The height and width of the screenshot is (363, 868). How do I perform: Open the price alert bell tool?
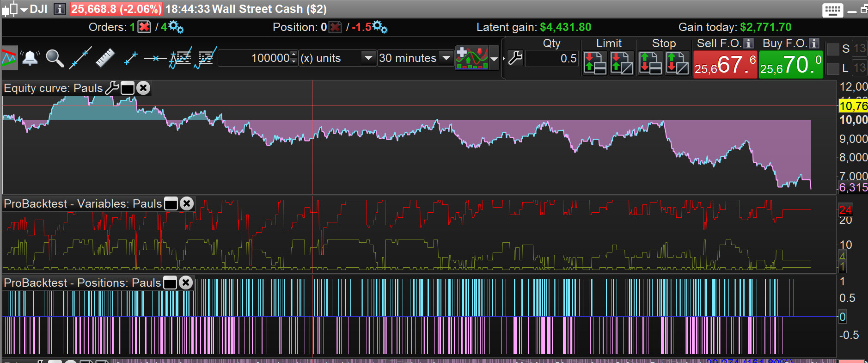[30, 58]
